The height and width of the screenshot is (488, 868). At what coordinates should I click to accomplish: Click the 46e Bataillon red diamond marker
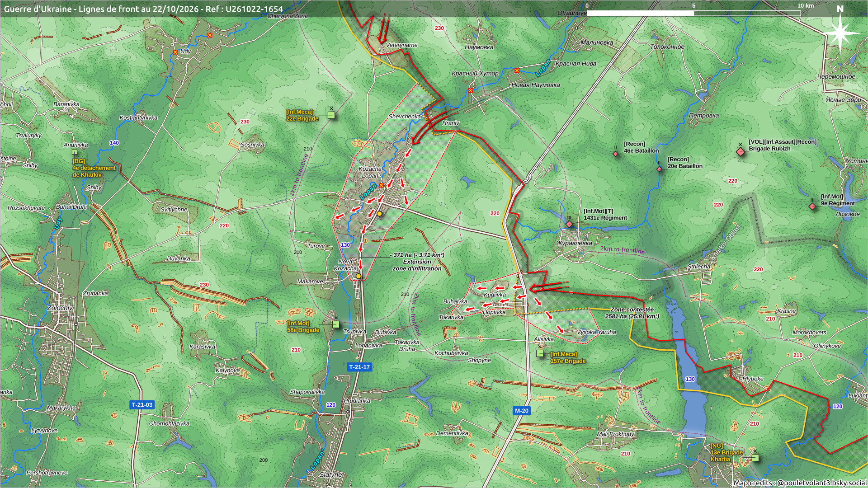(615, 154)
